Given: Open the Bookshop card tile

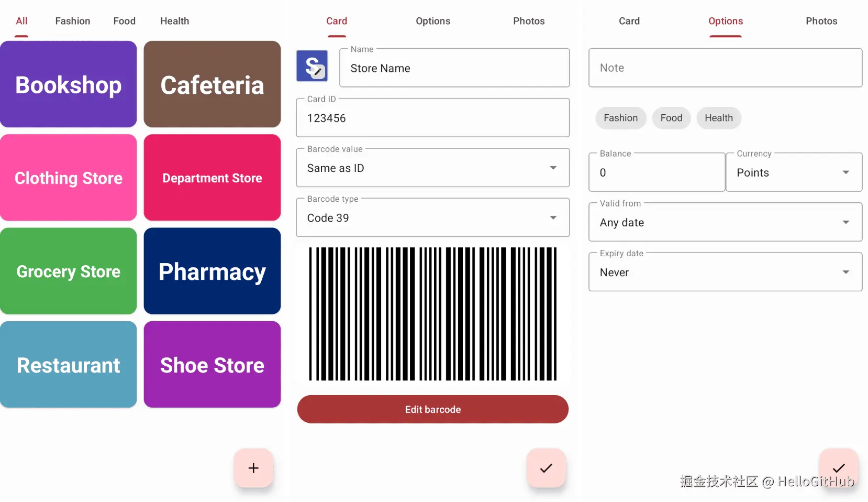Looking at the screenshot, I should pos(69,84).
